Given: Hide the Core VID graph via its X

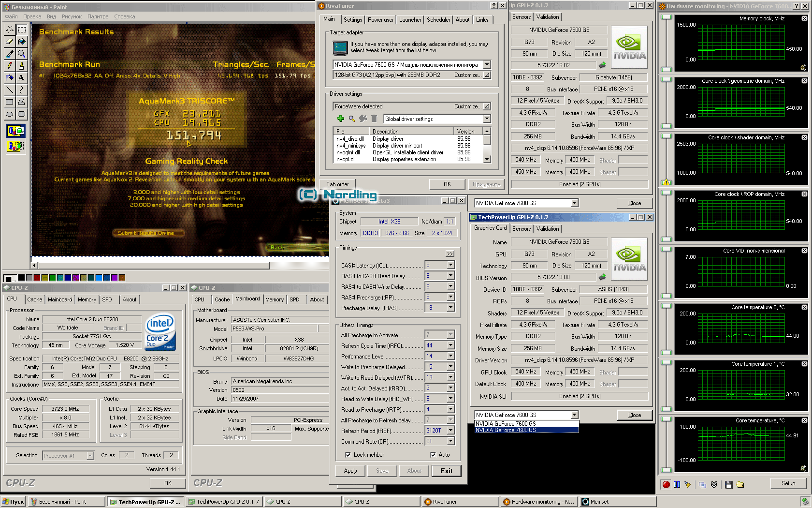Looking at the screenshot, I should pyautogui.click(x=804, y=251).
